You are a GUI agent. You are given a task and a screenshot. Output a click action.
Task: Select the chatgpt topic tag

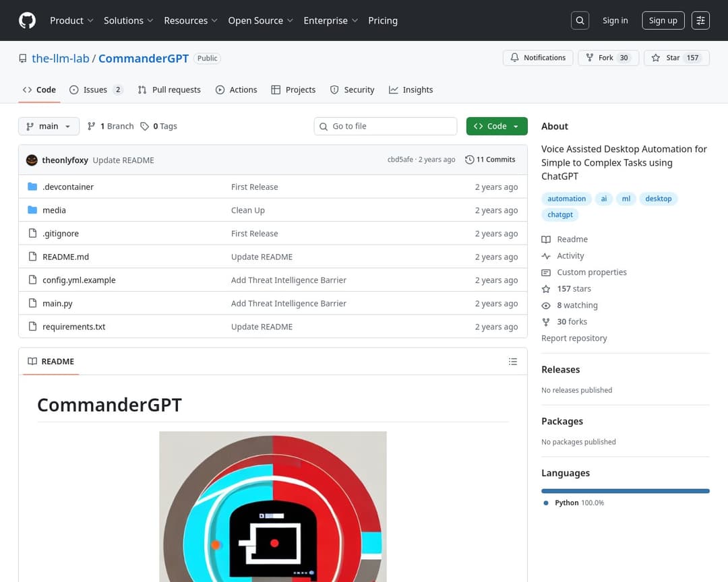tap(560, 215)
